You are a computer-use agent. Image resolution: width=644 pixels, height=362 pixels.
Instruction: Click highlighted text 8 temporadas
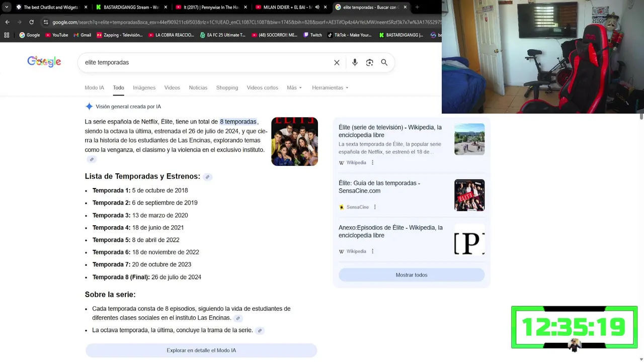click(238, 122)
